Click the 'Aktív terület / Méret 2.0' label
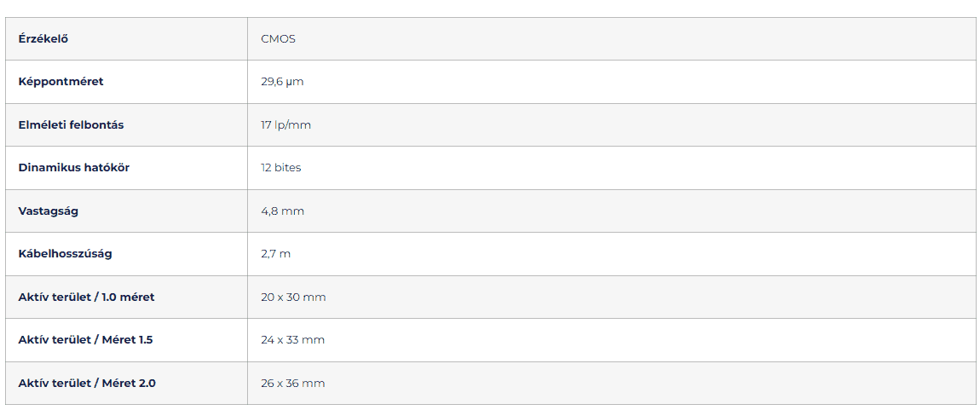This screenshot has height=410, width=980. pos(87,384)
